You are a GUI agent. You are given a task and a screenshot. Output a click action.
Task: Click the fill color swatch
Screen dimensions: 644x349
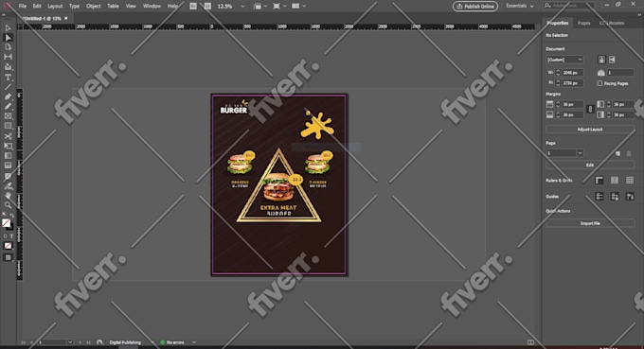(x=7, y=222)
